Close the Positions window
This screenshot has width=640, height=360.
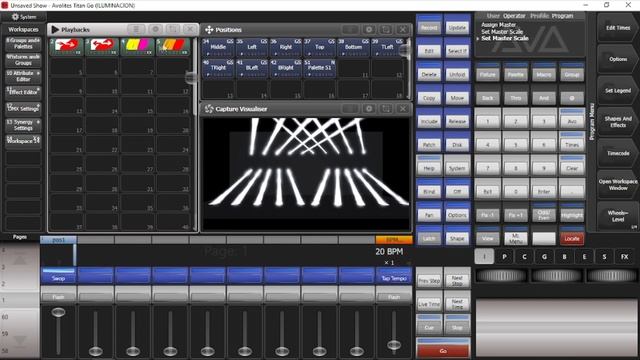(403, 30)
